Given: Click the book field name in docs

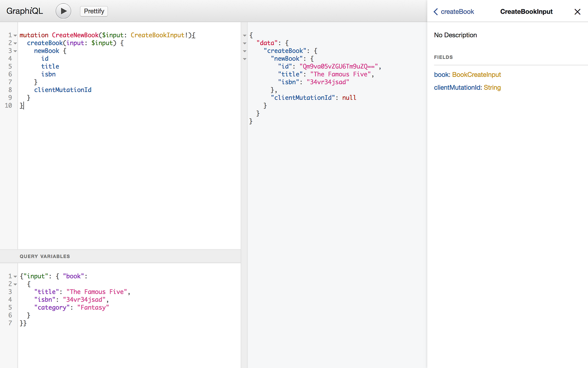Looking at the screenshot, I should pyautogui.click(x=441, y=75).
